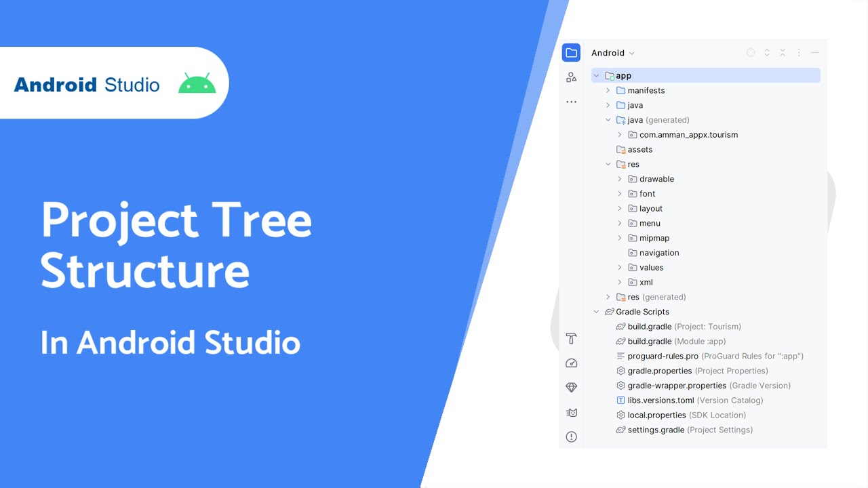The image size is (868, 488).
Task: Open the Problems exclamation icon
Action: [x=571, y=436]
